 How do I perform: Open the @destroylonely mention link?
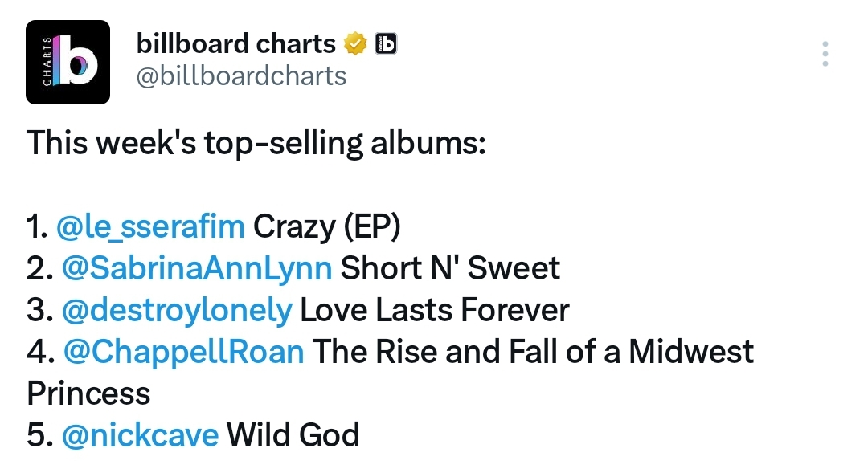(177, 310)
